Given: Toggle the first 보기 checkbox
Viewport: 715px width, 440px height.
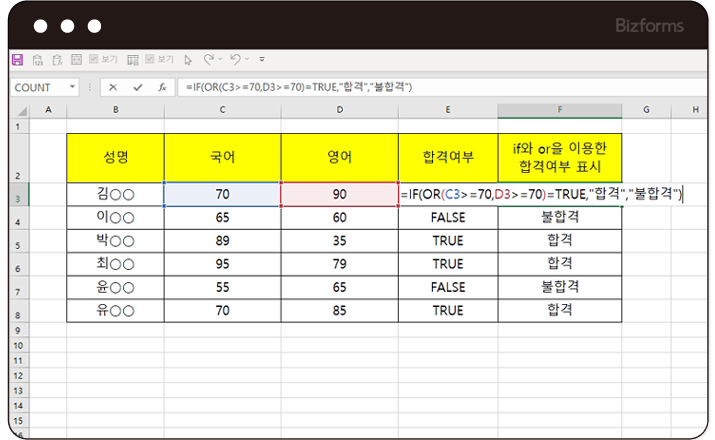Looking at the screenshot, I should (94, 60).
